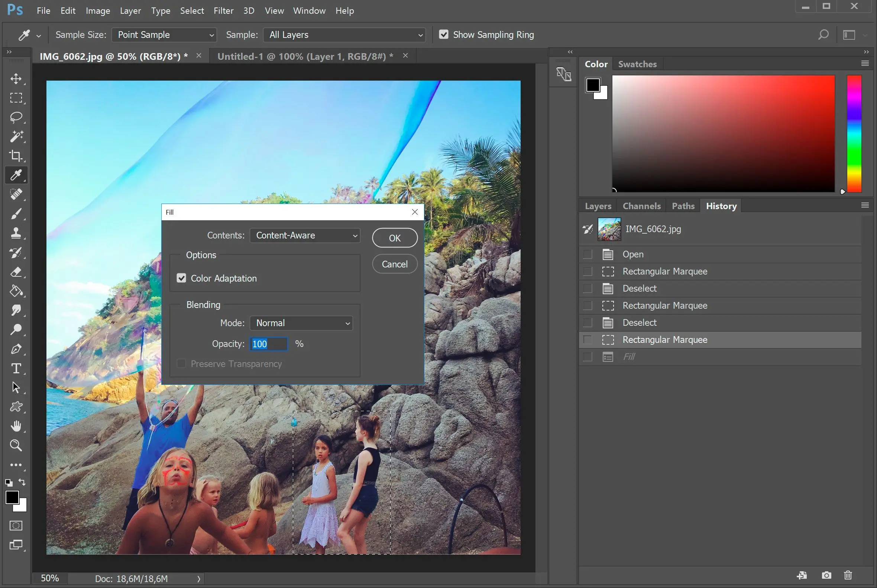Click the Opacity input field
Viewport: 877px width, 588px height.
[268, 344]
